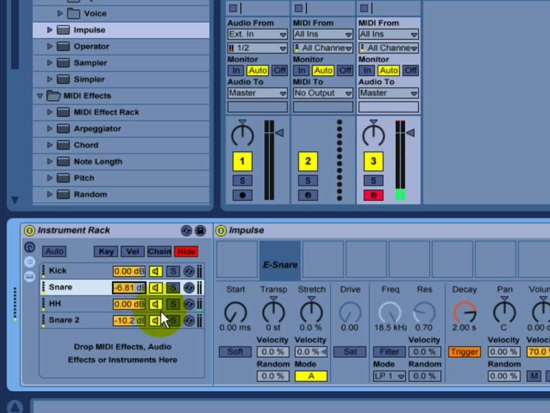
Task: Click track 1 volume fader handle
Action: pyautogui.click(x=280, y=133)
